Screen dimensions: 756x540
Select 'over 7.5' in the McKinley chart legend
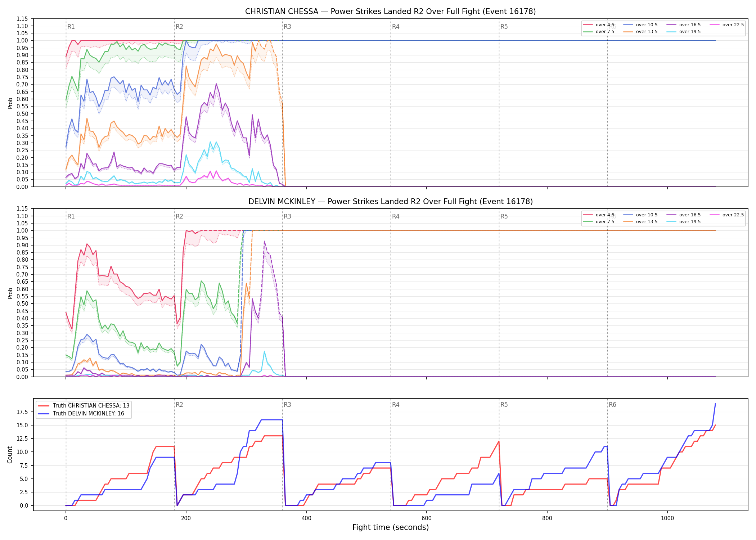pyautogui.click(x=599, y=222)
